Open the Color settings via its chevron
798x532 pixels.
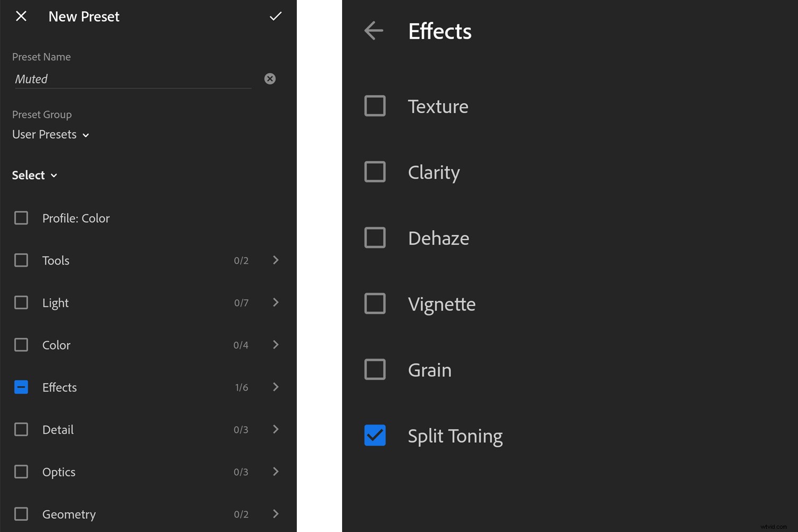click(276, 345)
